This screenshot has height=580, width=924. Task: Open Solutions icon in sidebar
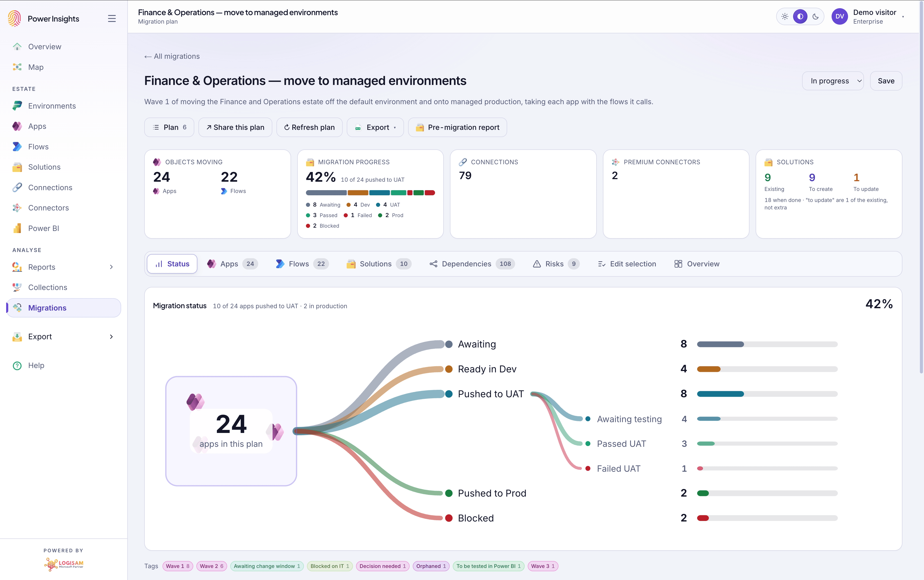click(x=17, y=167)
